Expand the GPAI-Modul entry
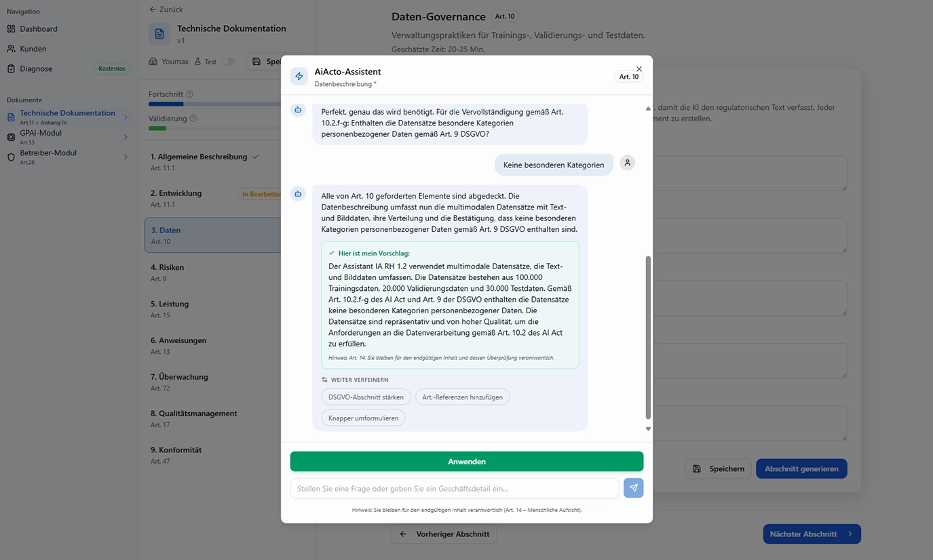The width and height of the screenshot is (933, 560). 125,136
